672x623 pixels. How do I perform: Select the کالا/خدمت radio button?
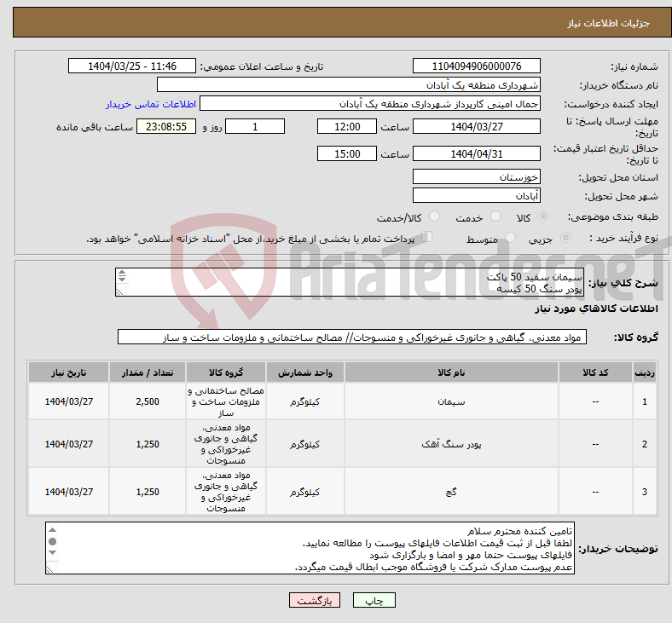[x=435, y=216]
